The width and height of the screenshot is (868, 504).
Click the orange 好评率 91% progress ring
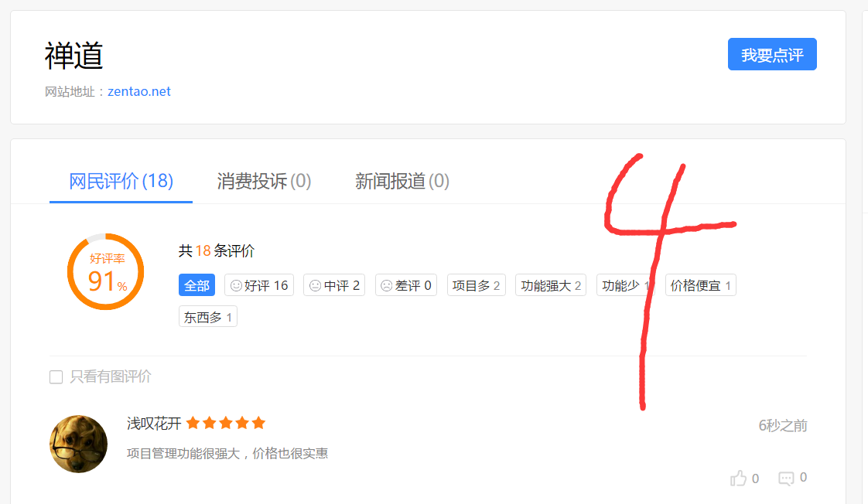106,271
